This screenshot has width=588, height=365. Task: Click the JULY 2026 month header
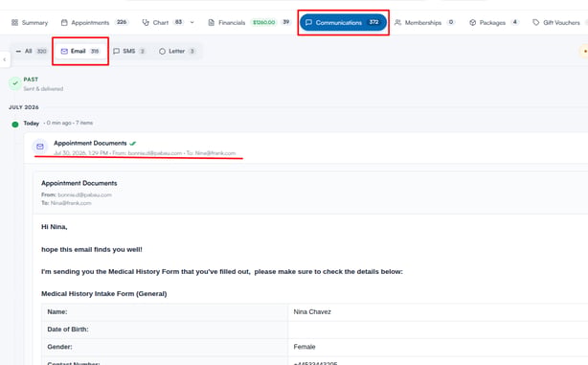[x=24, y=107]
